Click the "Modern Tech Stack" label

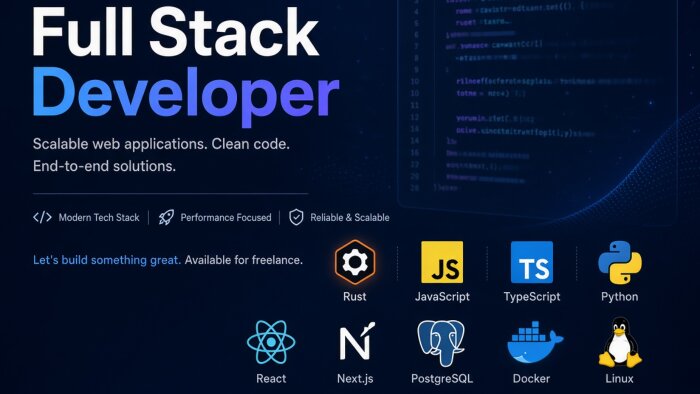99,217
